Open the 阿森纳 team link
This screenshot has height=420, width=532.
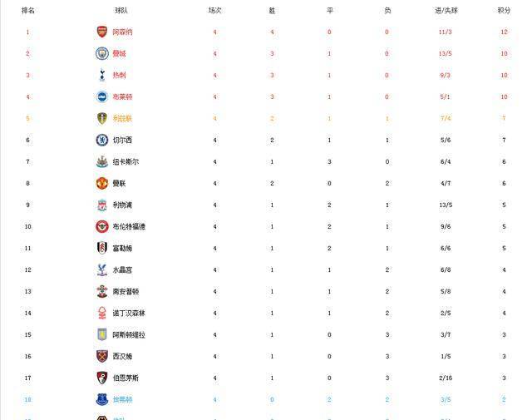(122, 32)
